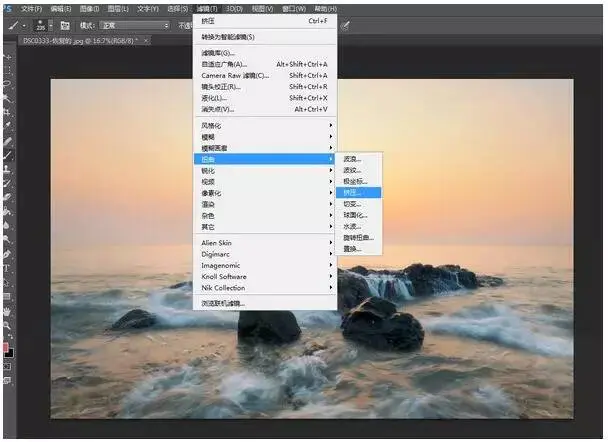Open Camera Raw 滤镜(C)...
608x442 pixels.
(x=265, y=75)
